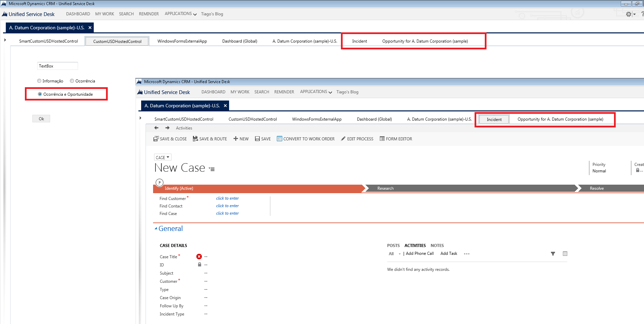
Task: Open the Form Editor
Action: pyautogui.click(x=396, y=139)
